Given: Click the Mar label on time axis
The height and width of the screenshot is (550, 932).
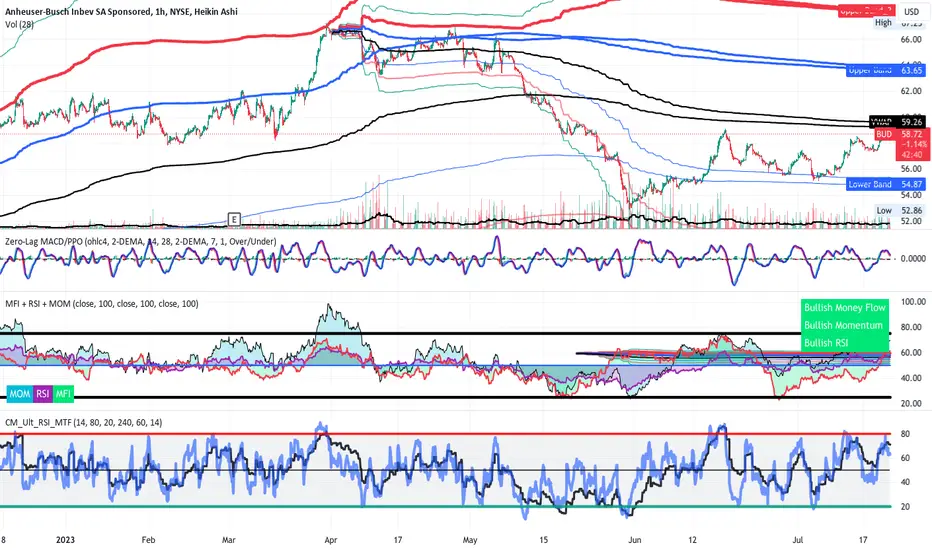Looking at the screenshot, I should (228, 540).
